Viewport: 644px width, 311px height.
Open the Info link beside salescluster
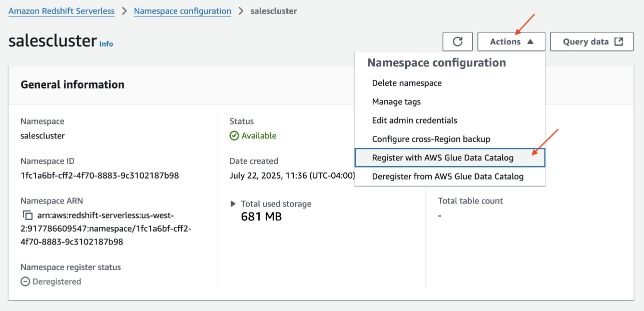coord(106,44)
